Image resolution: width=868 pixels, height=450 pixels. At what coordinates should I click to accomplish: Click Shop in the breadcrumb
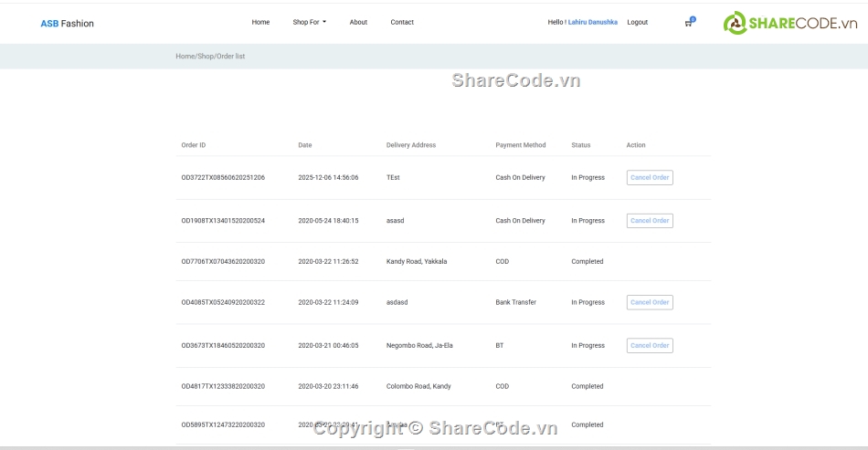[206, 57]
